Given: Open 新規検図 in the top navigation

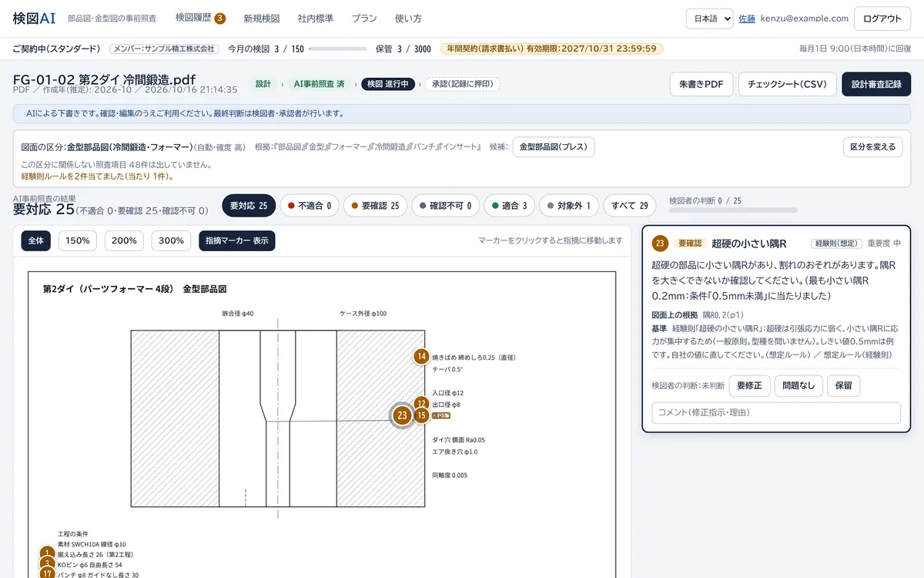Looking at the screenshot, I should [262, 18].
